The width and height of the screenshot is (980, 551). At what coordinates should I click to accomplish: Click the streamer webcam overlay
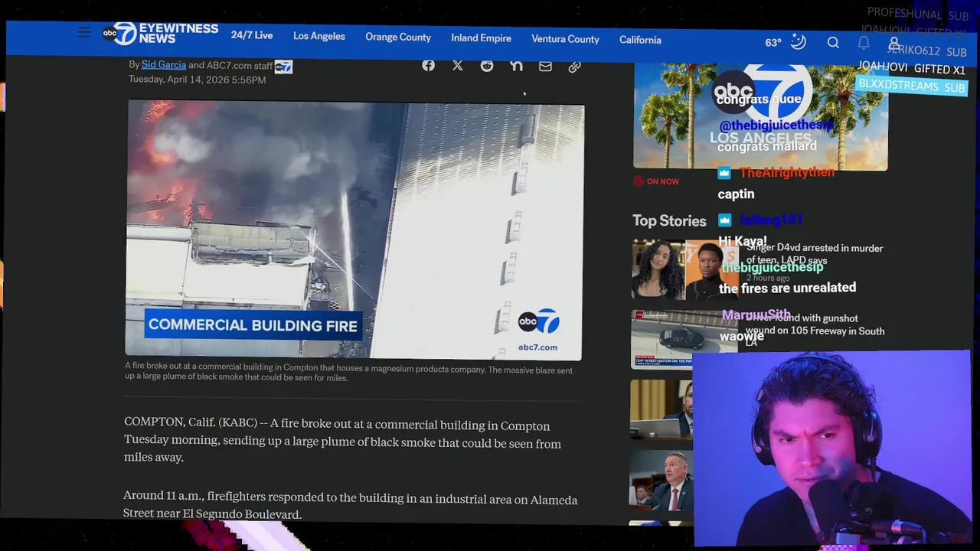click(832, 448)
